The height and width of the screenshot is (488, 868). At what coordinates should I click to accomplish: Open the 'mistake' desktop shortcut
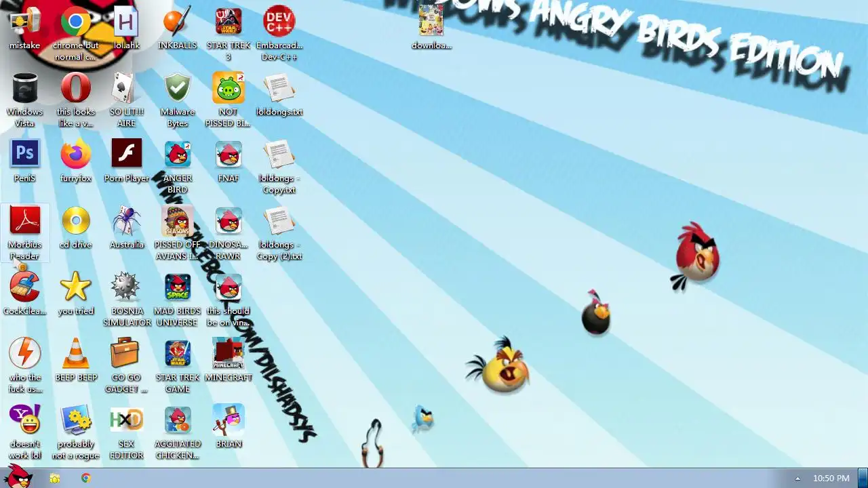pyautogui.click(x=24, y=28)
